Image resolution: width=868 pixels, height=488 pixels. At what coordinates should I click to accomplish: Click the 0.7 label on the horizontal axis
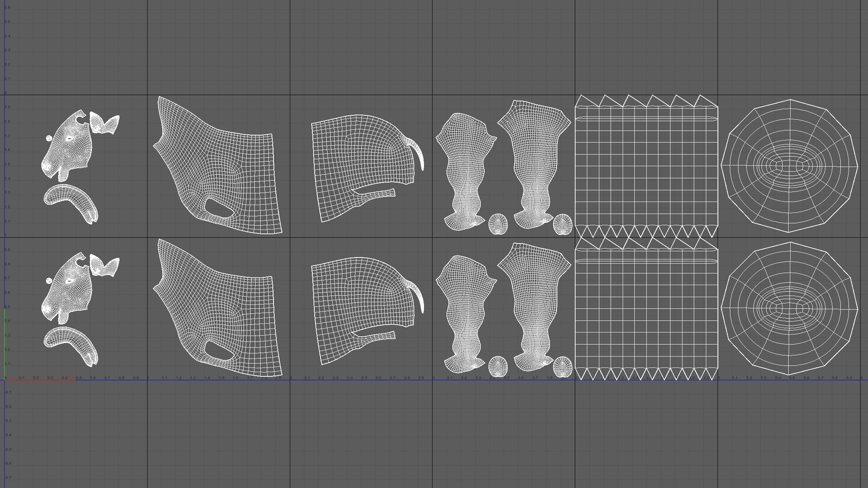[107, 378]
